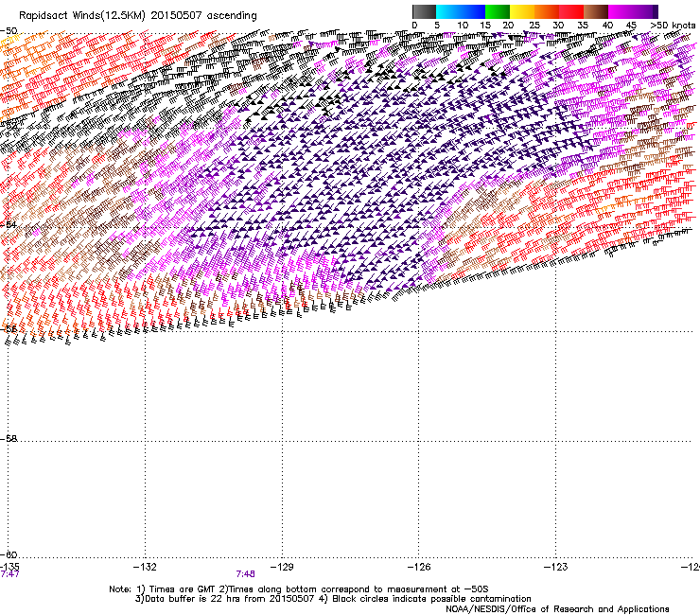Click the yellow 20-25 knots color band
Image resolution: width=700 pixels, height=615 pixels.
522,11
